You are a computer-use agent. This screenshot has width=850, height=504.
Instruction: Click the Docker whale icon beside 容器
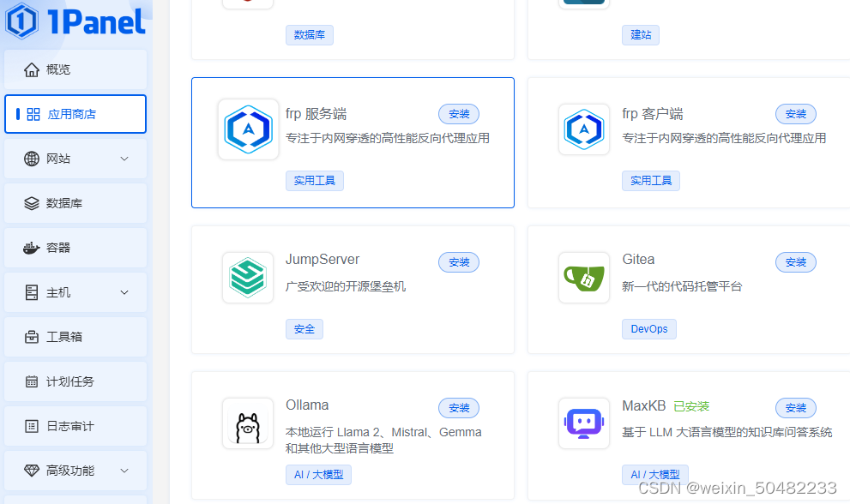[32, 248]
